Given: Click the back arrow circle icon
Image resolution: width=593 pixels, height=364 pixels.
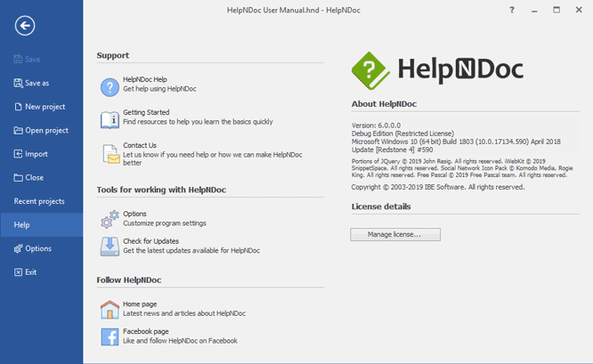Looking at the screenshot, I should coord(25,26).
